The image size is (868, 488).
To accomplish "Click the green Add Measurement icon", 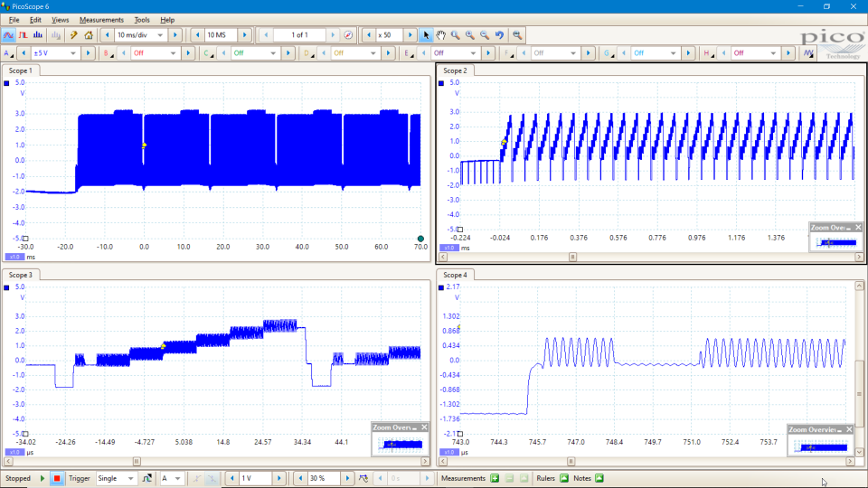I will coord(495,478).
